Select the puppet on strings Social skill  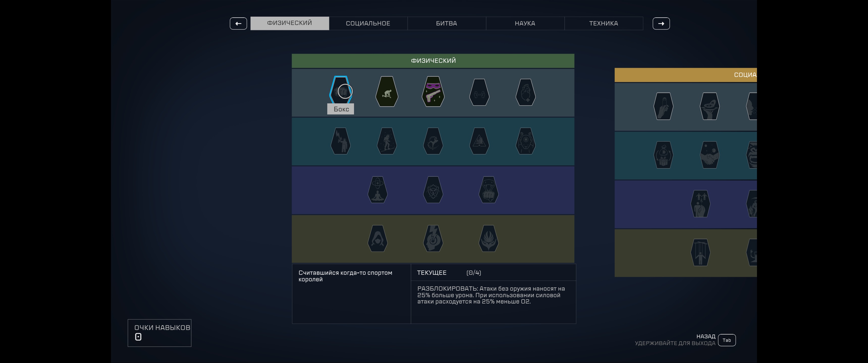[x=700, y=253]
